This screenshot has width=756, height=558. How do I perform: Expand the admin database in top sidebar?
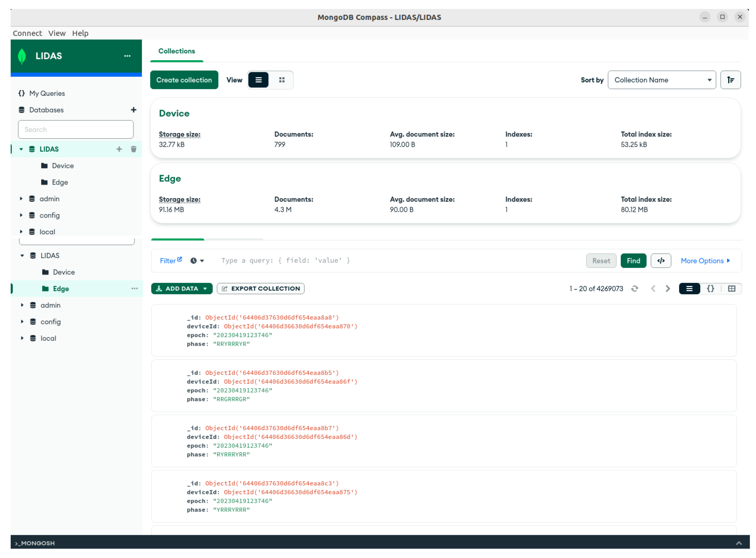click(x=21, y=199)
